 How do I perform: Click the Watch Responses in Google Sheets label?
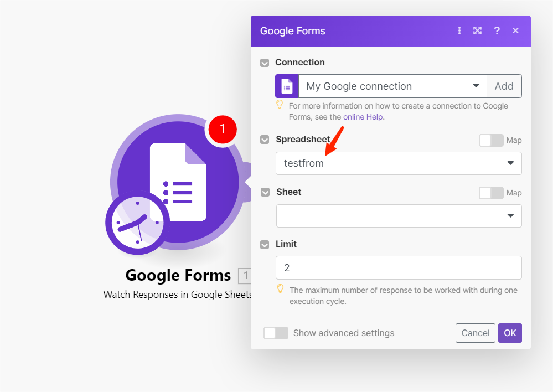pos(177,295)
